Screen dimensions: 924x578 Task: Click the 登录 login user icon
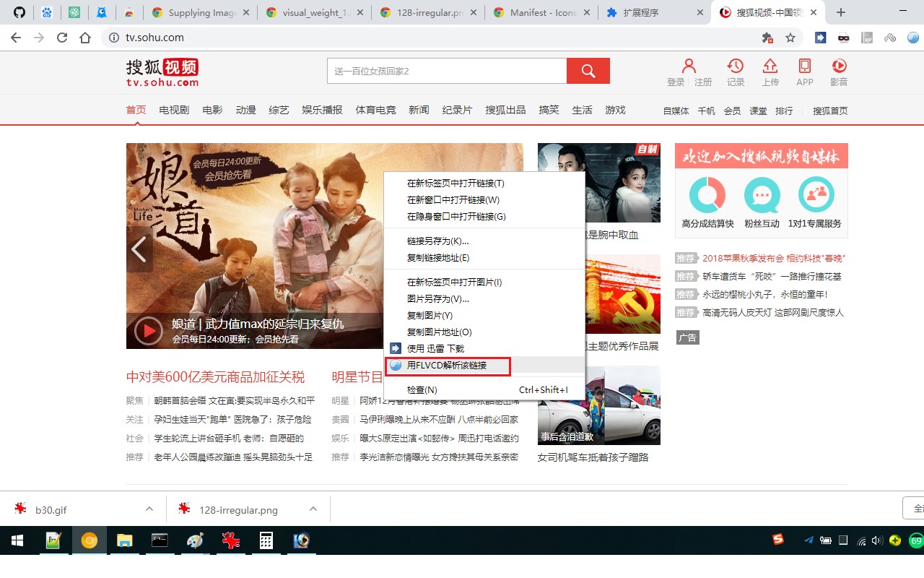click(689, 66)
